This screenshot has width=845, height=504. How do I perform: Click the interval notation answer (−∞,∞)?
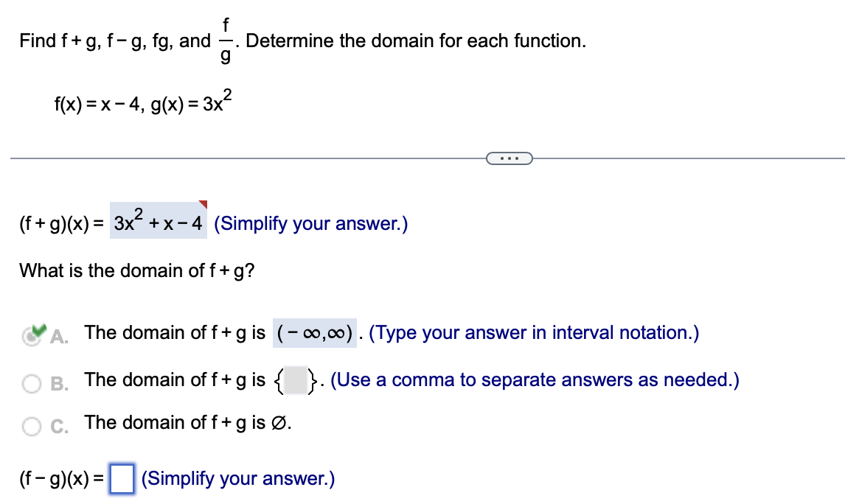313,332
